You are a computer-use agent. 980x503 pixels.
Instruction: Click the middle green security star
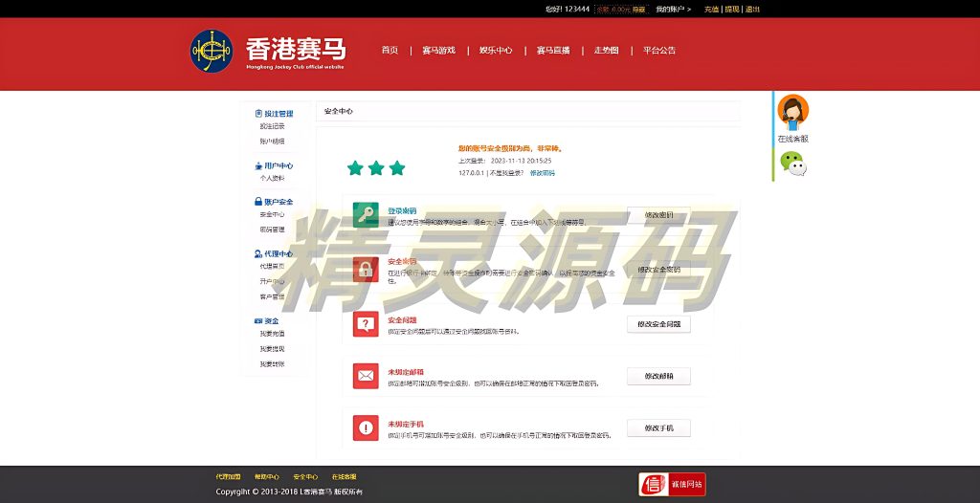point(376,167)
